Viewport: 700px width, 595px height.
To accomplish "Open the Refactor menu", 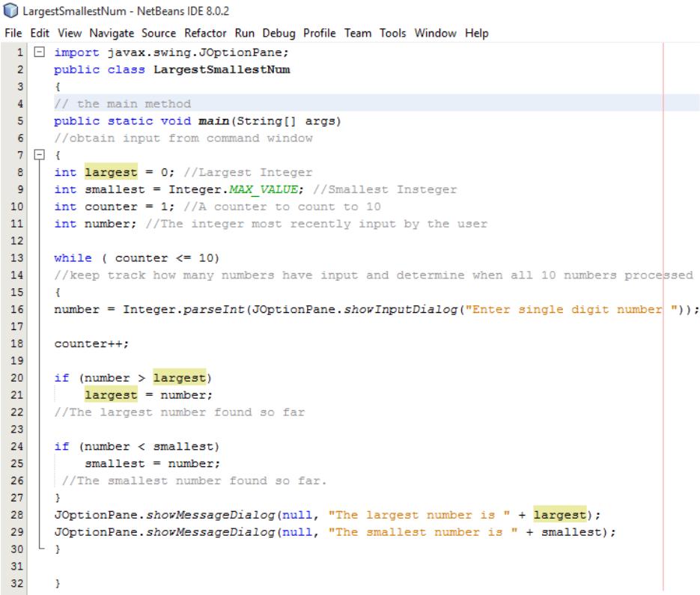I will tap(205, 33).
